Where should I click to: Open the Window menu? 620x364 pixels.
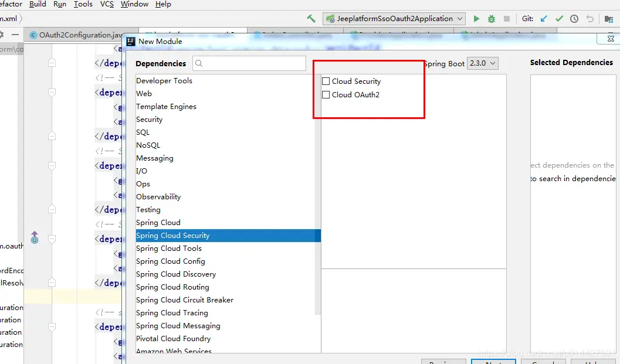(134, 4)
